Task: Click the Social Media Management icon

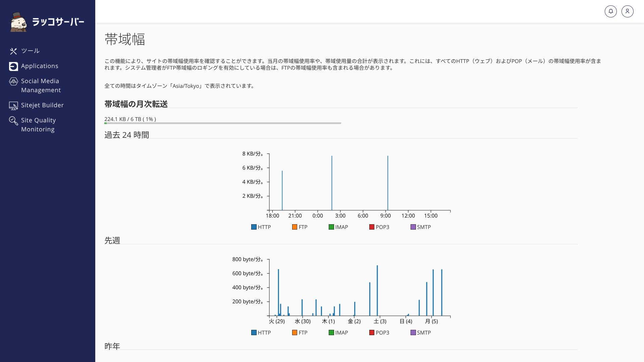Action: click(x=13, y=81)
